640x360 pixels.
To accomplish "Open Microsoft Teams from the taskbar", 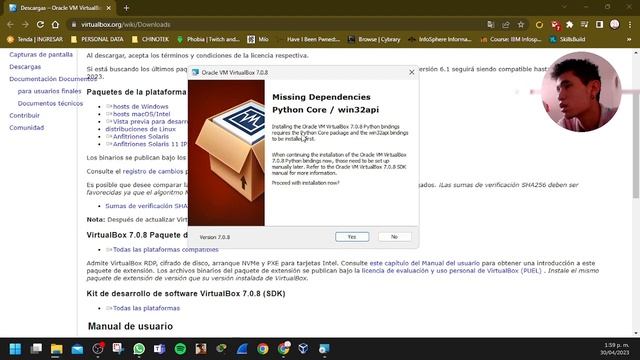I will (159, 349).
